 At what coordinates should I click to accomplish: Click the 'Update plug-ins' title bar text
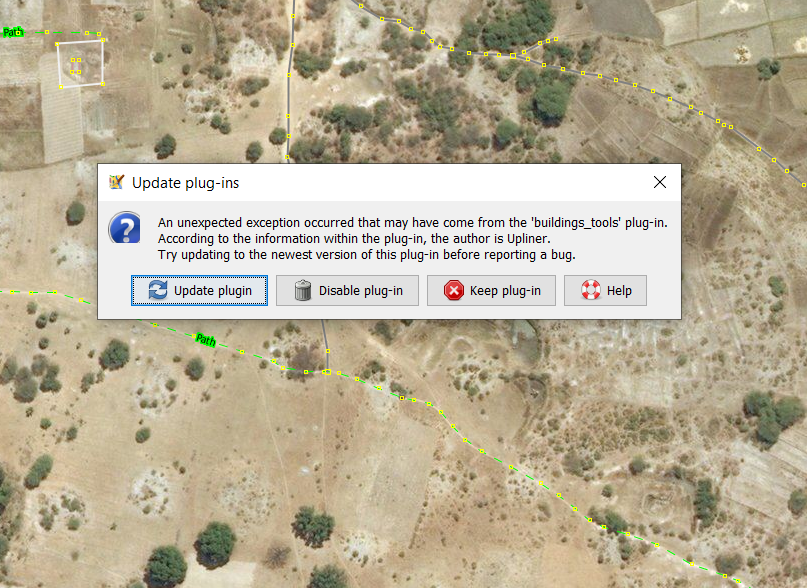tap(186, 183)
